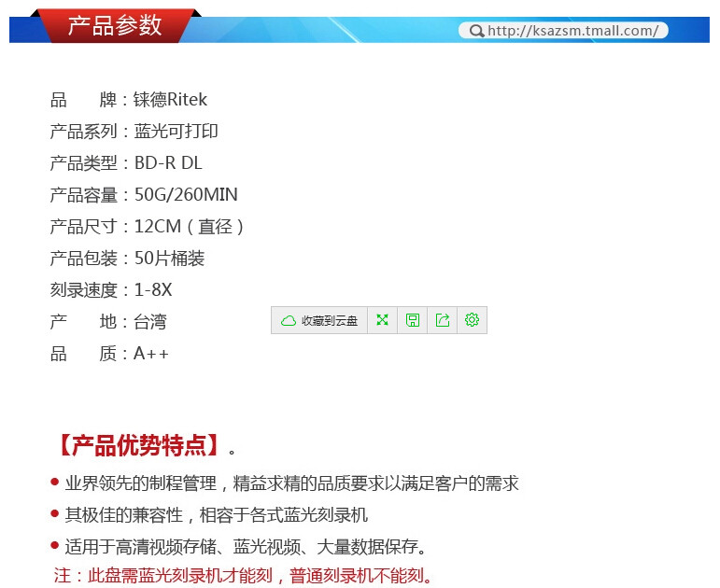The height and width of the screenshot is (588, 720).
Task: Click the label 产品容量
Action: pos(83,195)
